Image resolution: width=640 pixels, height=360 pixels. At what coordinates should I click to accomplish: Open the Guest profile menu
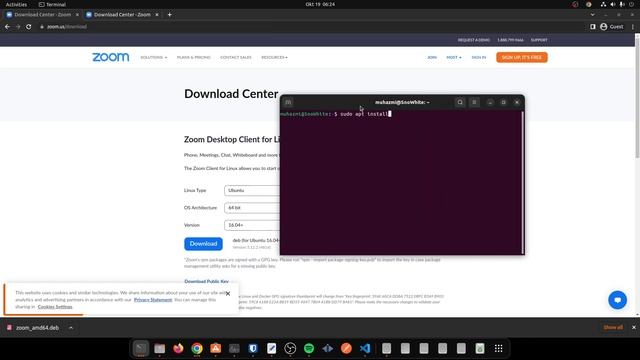click(x=612, y=27)
